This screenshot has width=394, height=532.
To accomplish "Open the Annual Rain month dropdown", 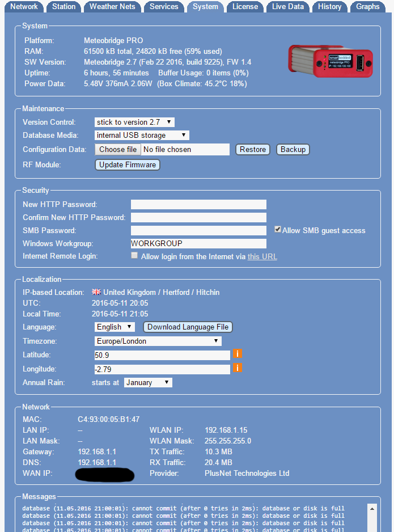I will [x=148, y=383].
